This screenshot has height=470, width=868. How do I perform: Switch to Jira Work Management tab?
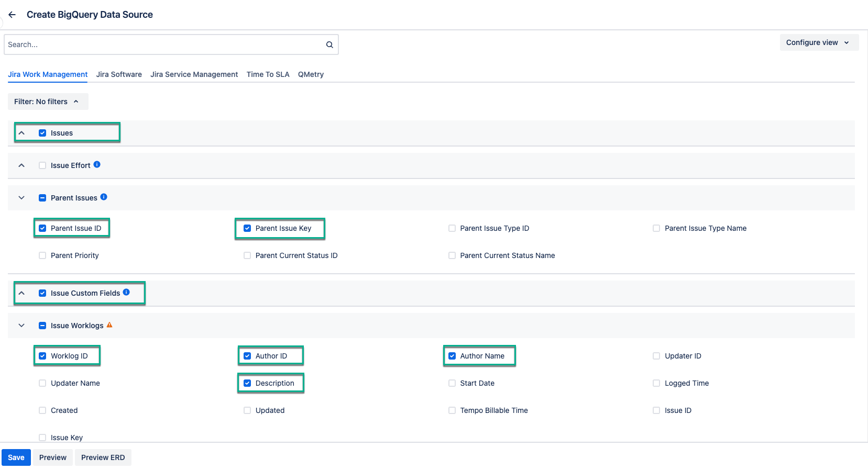point(48,74)
